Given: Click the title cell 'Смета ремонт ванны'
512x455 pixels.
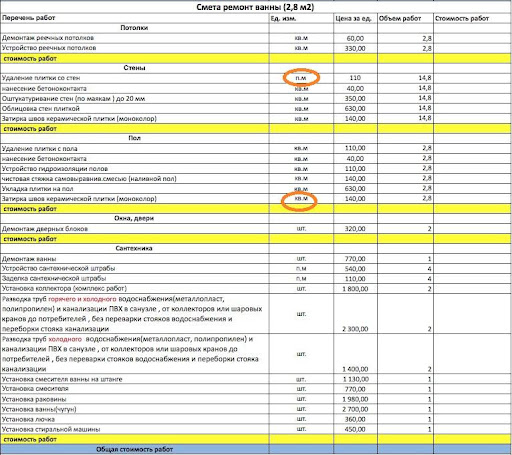Looking at the screenshot, I should pos(255,7).
